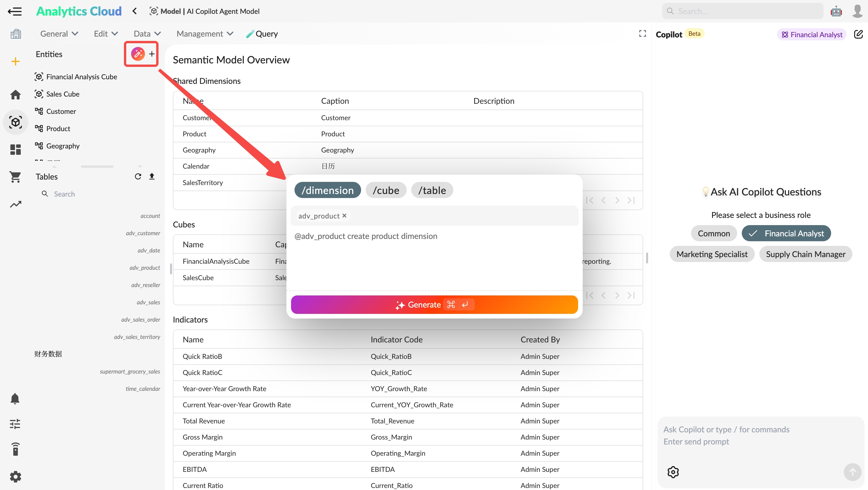Click the shopping cart icon in sidebar
This screenshot has width=868, height=490.
(16, 177)
